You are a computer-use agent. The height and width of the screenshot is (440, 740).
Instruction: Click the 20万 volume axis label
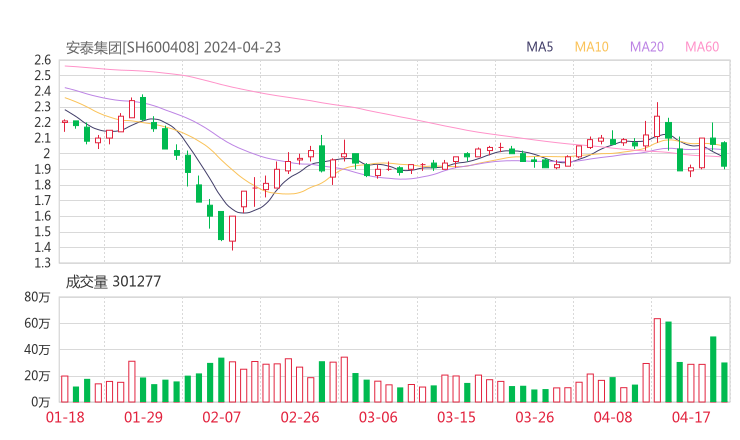click(37, 376)
